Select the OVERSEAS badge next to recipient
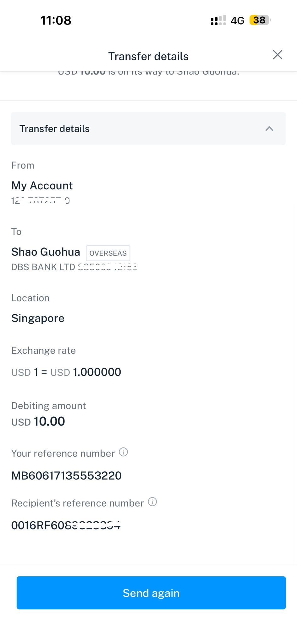 [108, 253]
